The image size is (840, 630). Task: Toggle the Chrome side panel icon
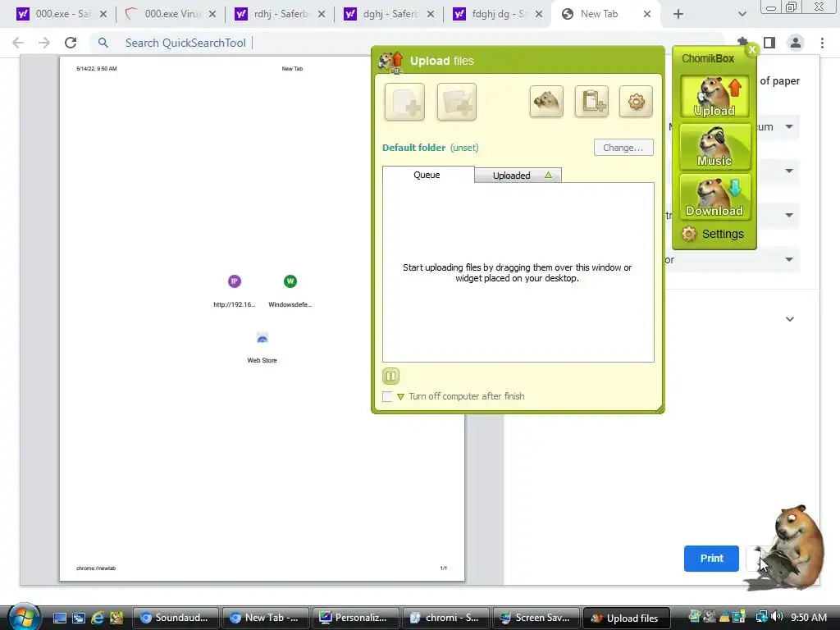769,43
